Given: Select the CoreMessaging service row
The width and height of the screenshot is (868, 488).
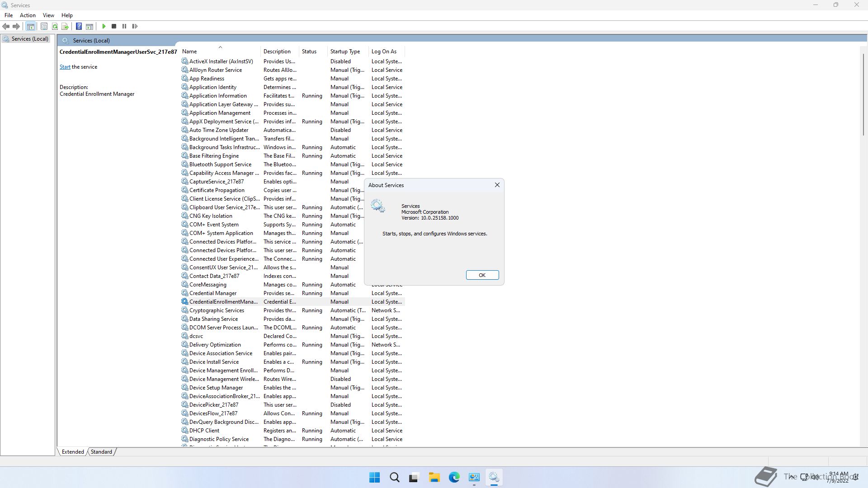Looking at the screenshot, I should pos(273,284).
